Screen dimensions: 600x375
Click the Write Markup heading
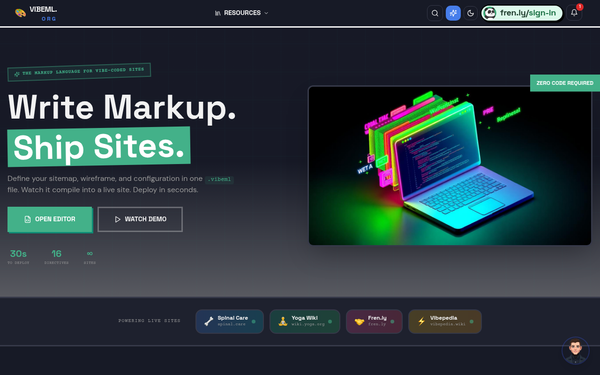122,108
